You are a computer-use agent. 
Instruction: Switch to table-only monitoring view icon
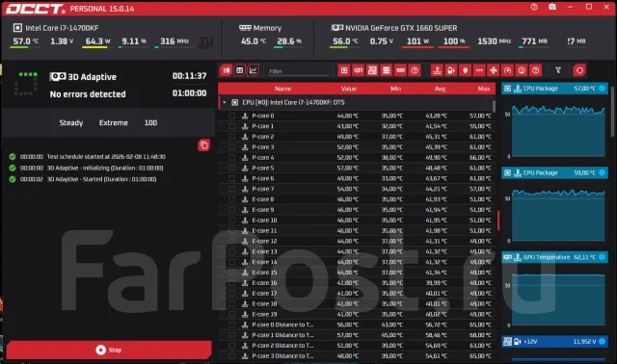(240, 70)
